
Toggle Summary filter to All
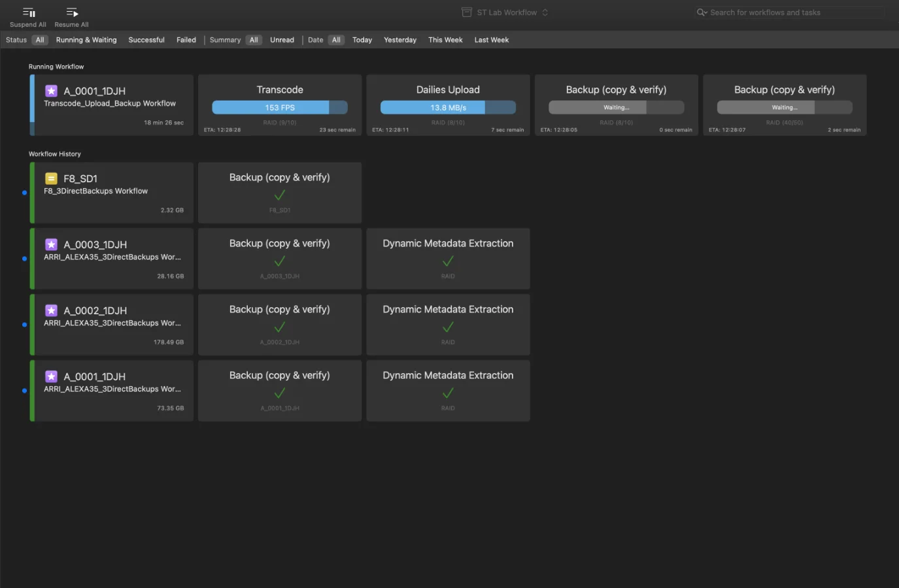[x=254, y=40]
